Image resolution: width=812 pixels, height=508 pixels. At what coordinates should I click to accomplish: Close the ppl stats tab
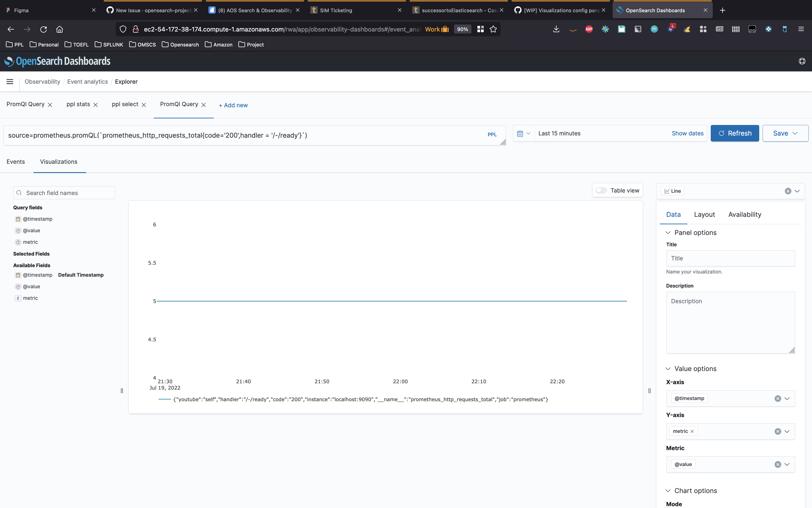[96, 105]
